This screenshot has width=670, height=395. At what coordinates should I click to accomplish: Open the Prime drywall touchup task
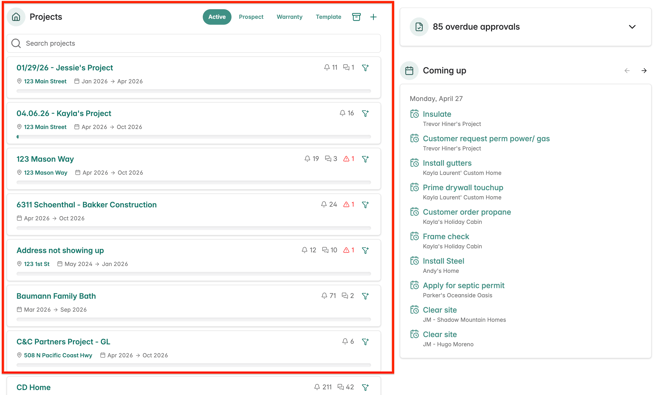(463, 188)
